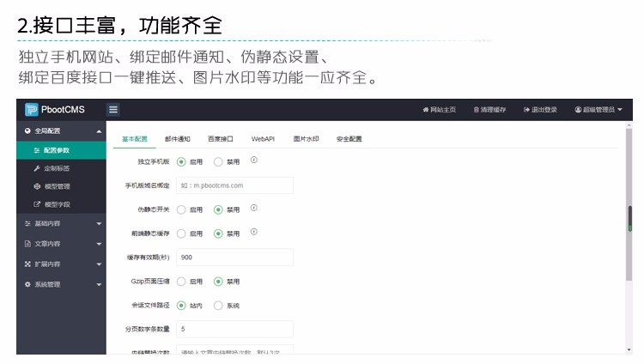Click the info icon beside 前端静态缓存
644x364 pixels.
tap(254, 232)
